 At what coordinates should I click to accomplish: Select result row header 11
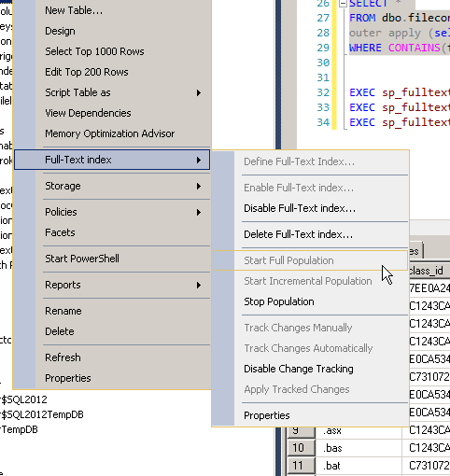coord(301,466)
